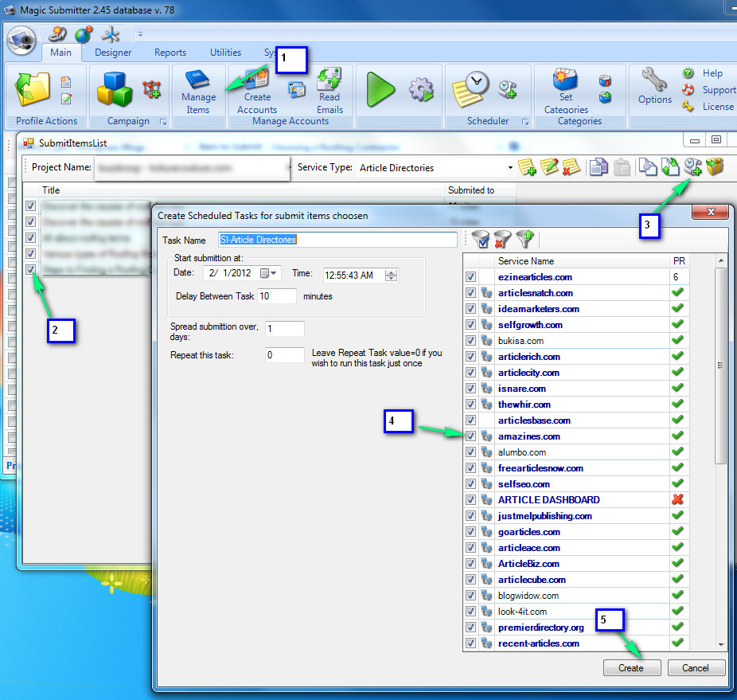
Task: Select the selfgrowth.com row
Action: (576, 325)
